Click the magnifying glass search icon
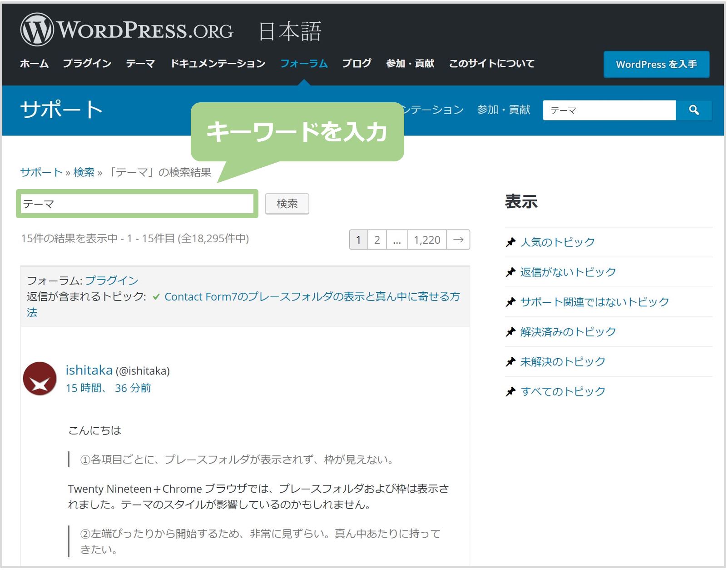Screen dimensions: 728x570 point(693,110)
